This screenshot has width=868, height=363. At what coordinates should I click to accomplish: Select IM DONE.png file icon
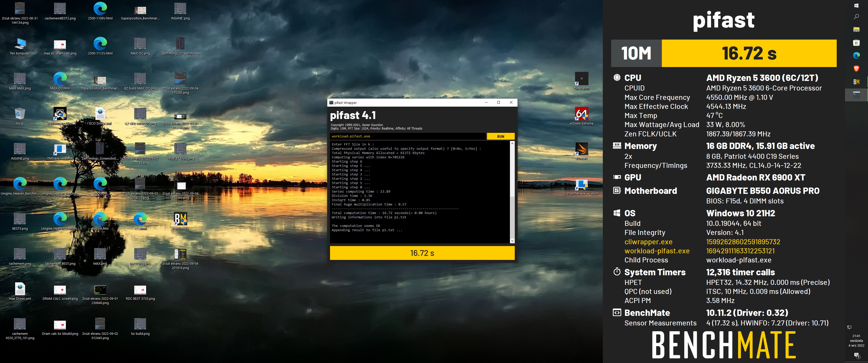[x=140, y=256]
